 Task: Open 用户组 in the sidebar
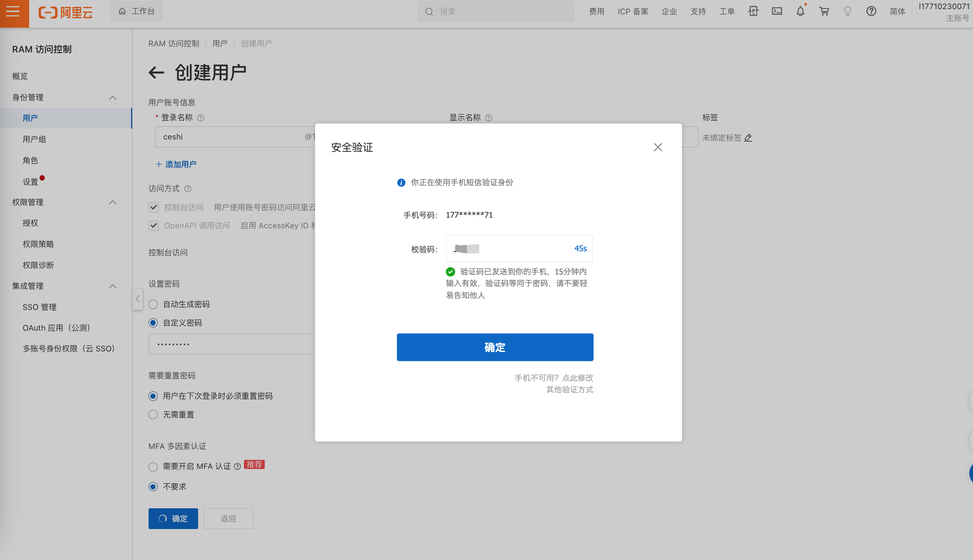34,139
